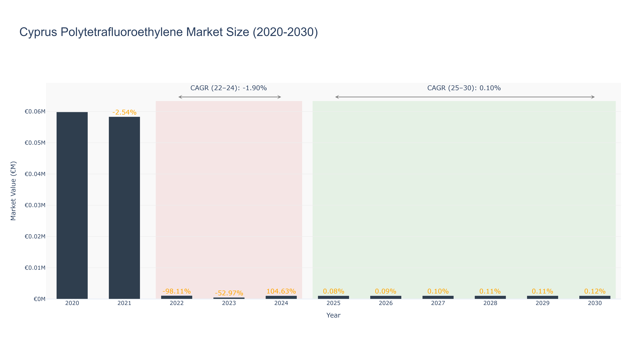Click the -2.54% growth label
The height and width of the screenshot is (345, 644).
coord(124,112)
